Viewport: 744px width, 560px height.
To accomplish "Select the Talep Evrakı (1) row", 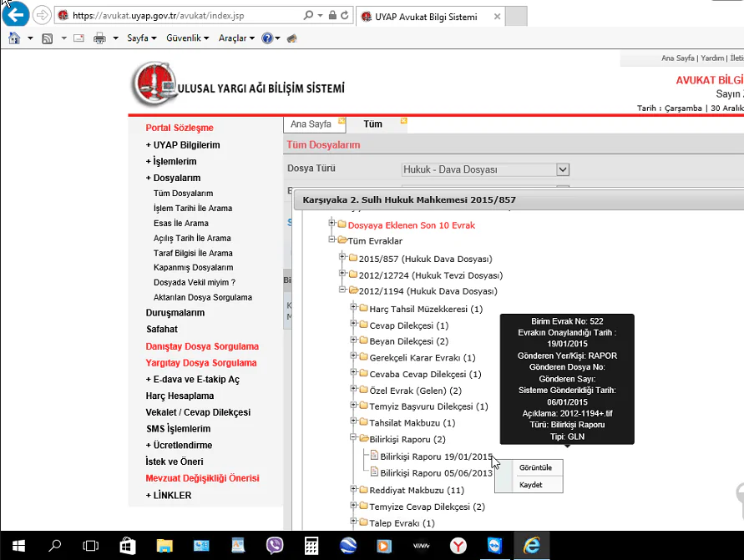I will [402, 523].
